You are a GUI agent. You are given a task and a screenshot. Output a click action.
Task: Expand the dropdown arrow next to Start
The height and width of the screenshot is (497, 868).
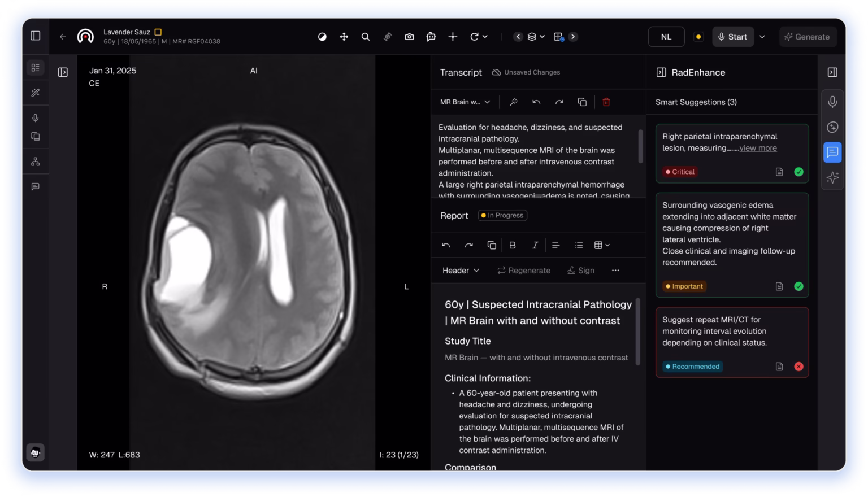(762, 37)
